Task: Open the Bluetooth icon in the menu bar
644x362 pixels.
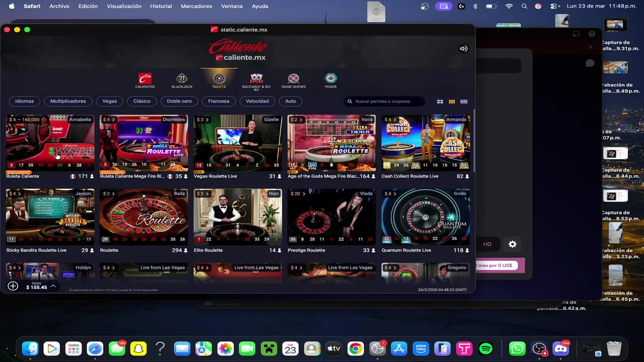Action: tap(475, 6)
